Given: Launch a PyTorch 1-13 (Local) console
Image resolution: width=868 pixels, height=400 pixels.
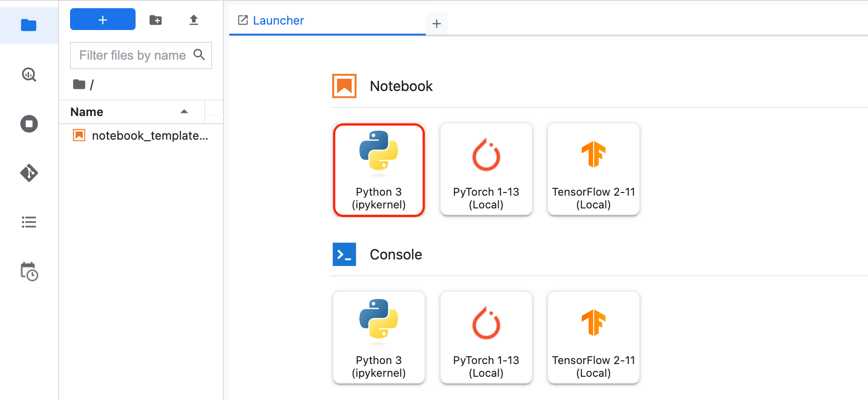Looking at the screenshot, I should tap(486, 338).
